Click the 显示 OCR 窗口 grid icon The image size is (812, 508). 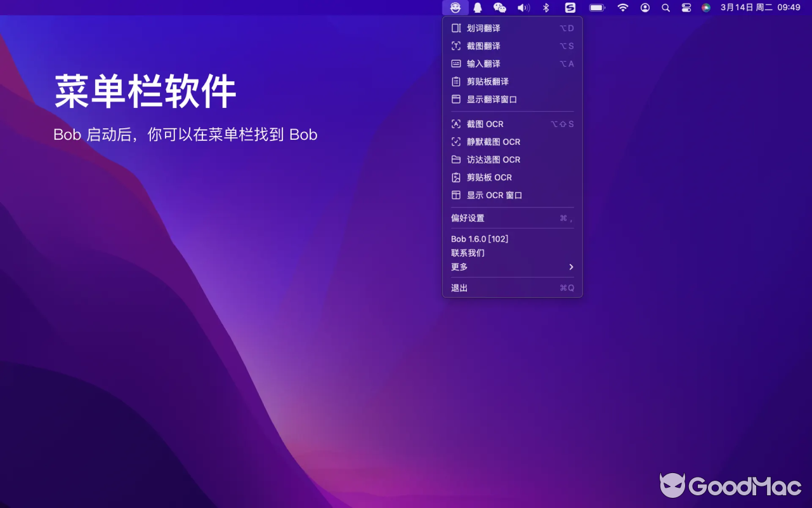point(455,195)
